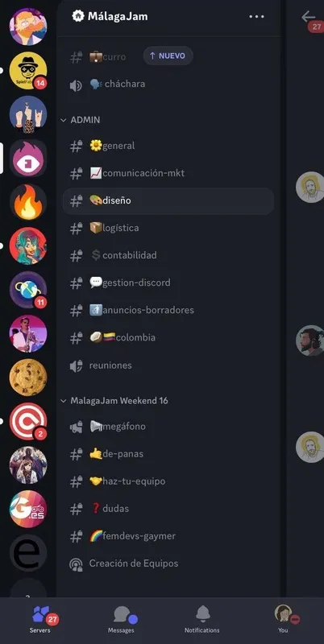Open the megáfono announcement channel

(168, 427)
